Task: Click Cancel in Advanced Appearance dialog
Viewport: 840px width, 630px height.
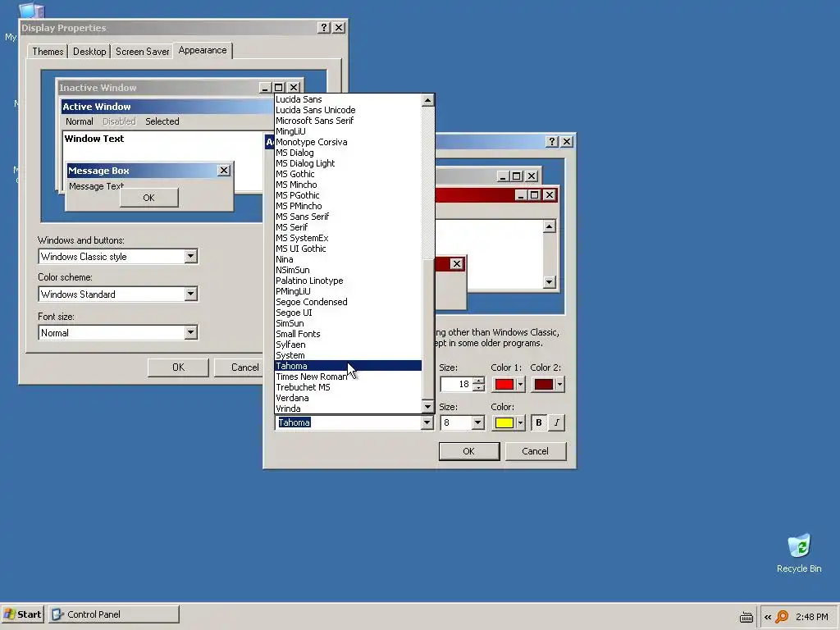Action: click(x=535, y=451)
